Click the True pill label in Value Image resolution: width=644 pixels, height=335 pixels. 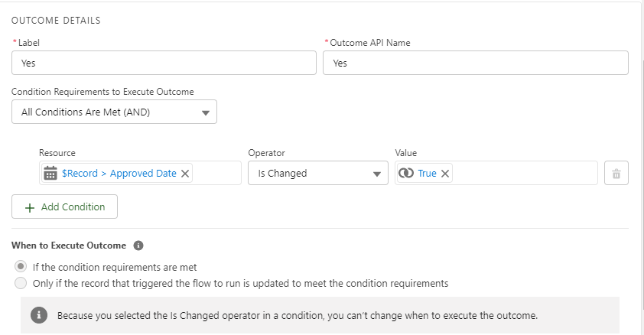[427, 174]
